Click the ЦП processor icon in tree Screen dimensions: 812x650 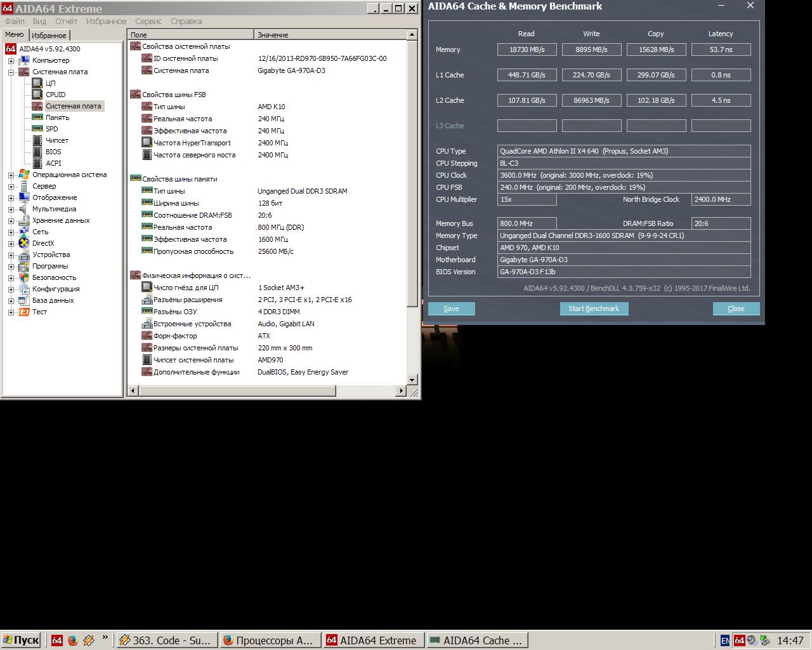pos(37,83)
